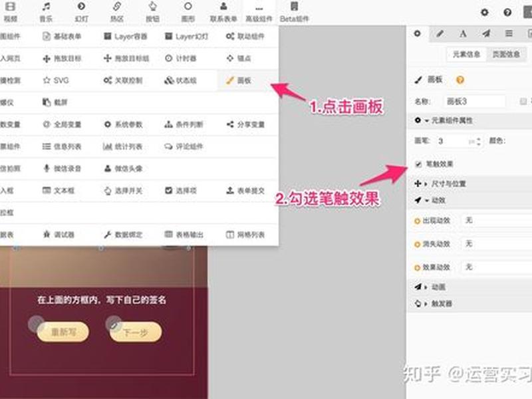The image size is (532, 399).
Task: Choose the 关联控制 association control item
Action: point(123,80)
